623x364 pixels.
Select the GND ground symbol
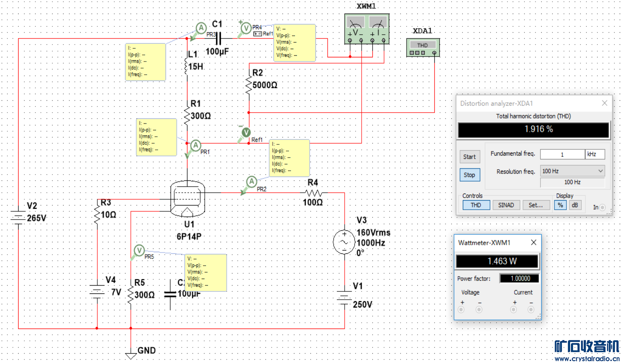coord(131,355)
